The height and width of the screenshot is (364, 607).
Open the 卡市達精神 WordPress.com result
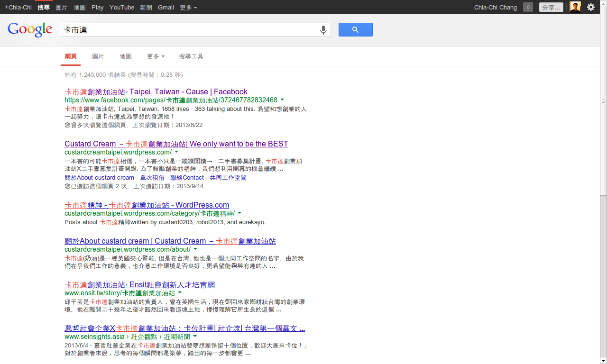click(147, 205)
